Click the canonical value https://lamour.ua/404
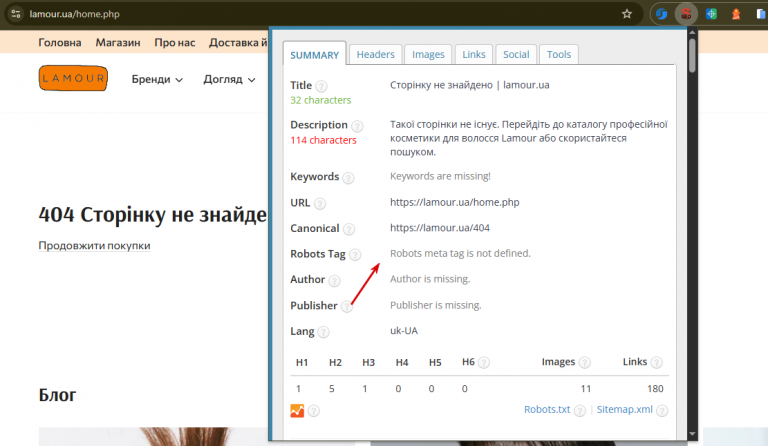 click(440, 228)
